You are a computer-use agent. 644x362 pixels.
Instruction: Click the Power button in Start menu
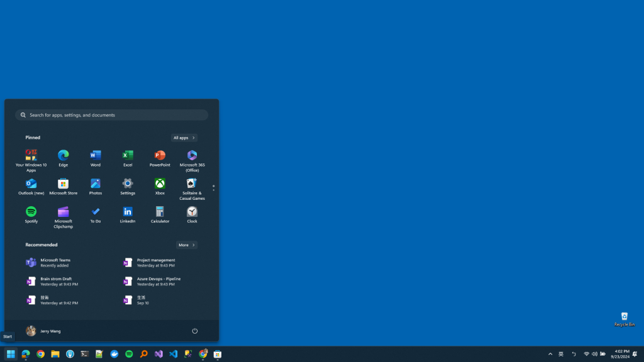pyautogui.click(x=195, y=331)
